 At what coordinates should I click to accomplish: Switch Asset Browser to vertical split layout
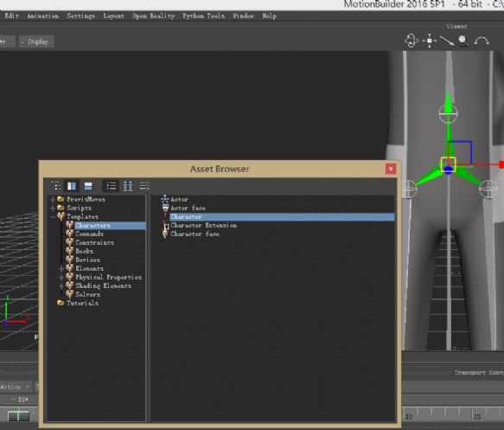(x=72, y=186)
